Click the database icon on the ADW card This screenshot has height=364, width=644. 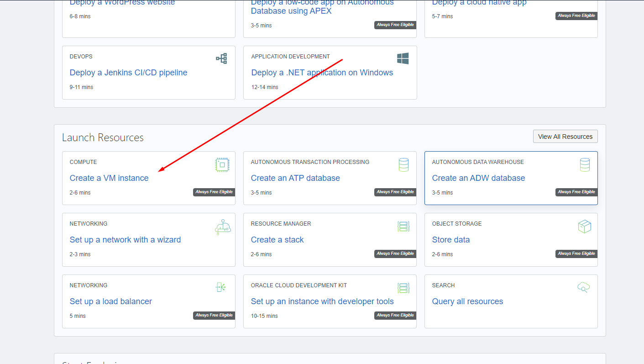585,165
